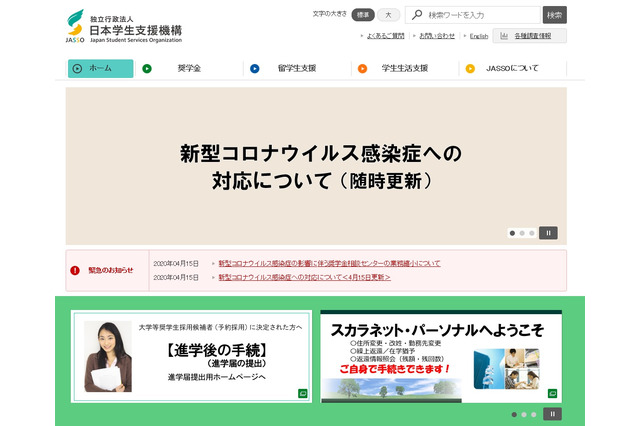Click the play-circle icon in ホーム tab

[77, 69]
